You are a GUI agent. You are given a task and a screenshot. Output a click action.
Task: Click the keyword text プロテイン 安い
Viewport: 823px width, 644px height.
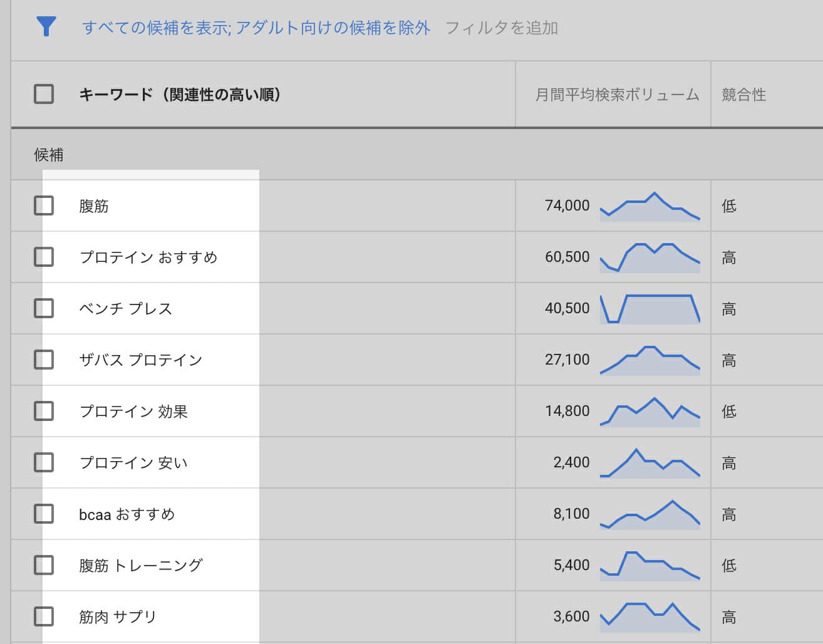133,463
